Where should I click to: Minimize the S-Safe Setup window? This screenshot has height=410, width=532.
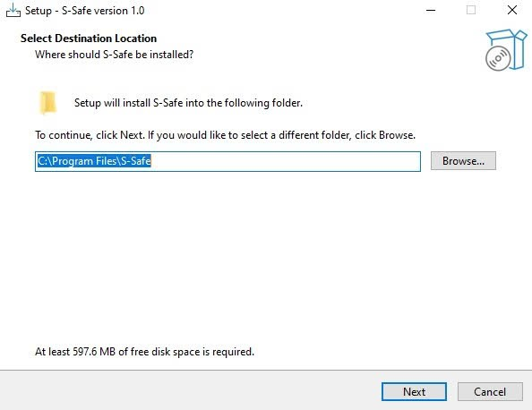pyautogui.click(x=431, y=10)
